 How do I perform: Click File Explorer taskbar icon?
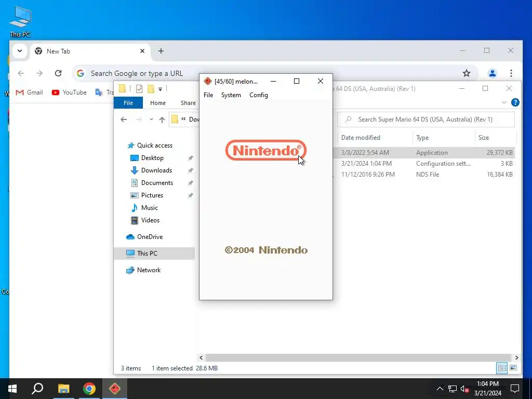coord(63,389)
